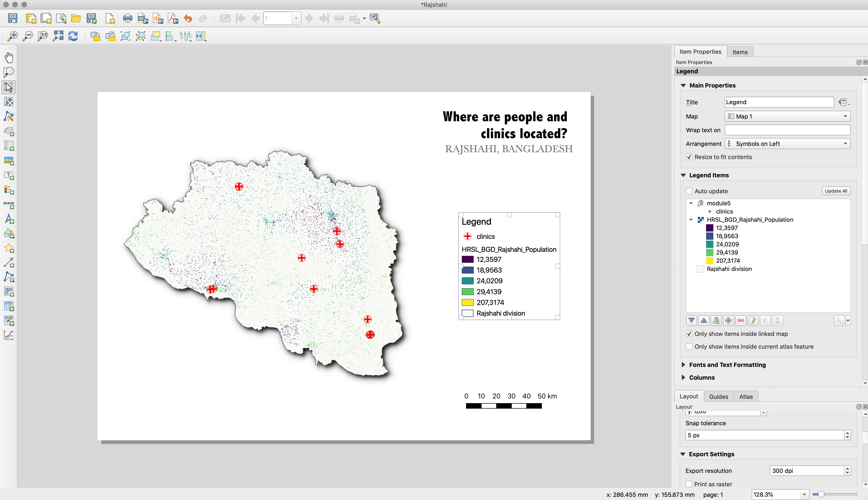Screen dimensions: 868x500
Task: Open the Map 1 dropdown
Action: click(x=787, y=116)
